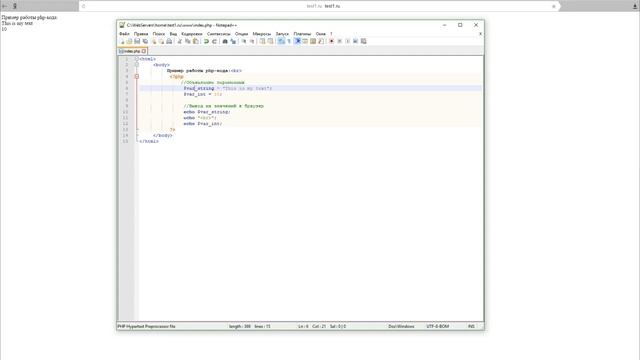Open the ? help menu
Viewport: 640px width, 360px height.
pyautogui.click(x=331, y=34)
